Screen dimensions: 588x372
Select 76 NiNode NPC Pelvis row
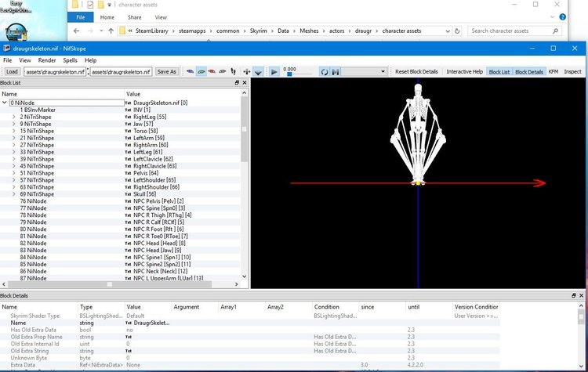pyautogui.click(x=120, y=201)
